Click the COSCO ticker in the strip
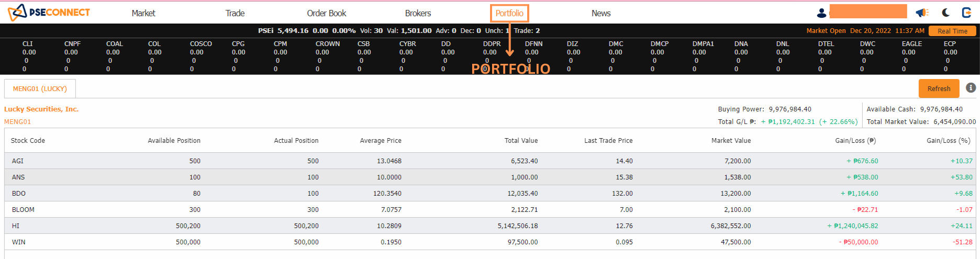 [201, 44]
